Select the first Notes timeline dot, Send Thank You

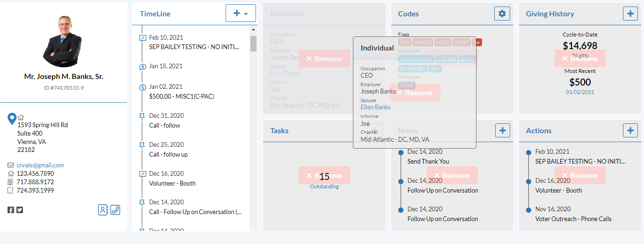point(401,152)
